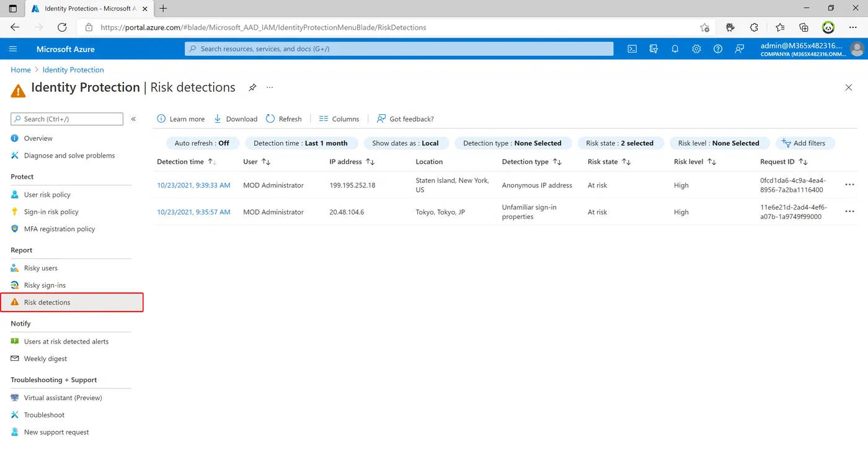Sort table by User column
The image size is (868, 472).
tap(257, 162)
